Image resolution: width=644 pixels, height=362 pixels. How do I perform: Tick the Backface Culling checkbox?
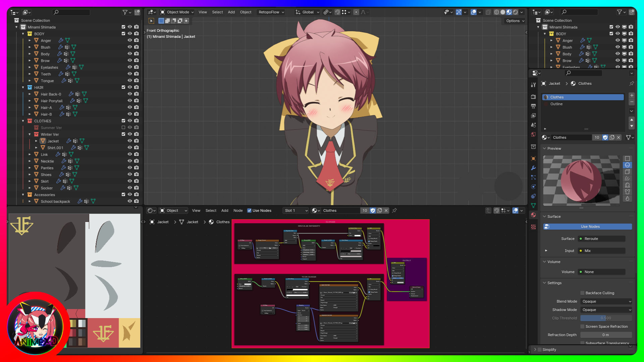point(582,293)
